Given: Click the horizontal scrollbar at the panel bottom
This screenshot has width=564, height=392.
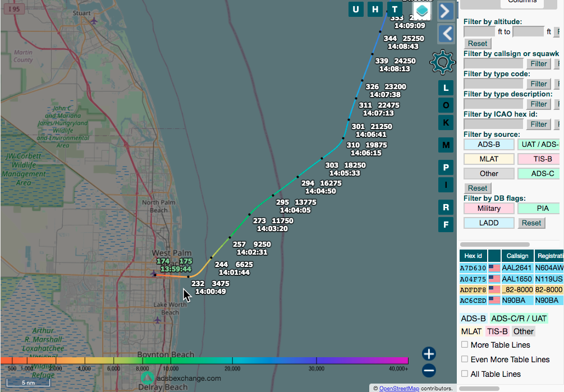Looking at the screenshot, I should (x=479, y=389).
